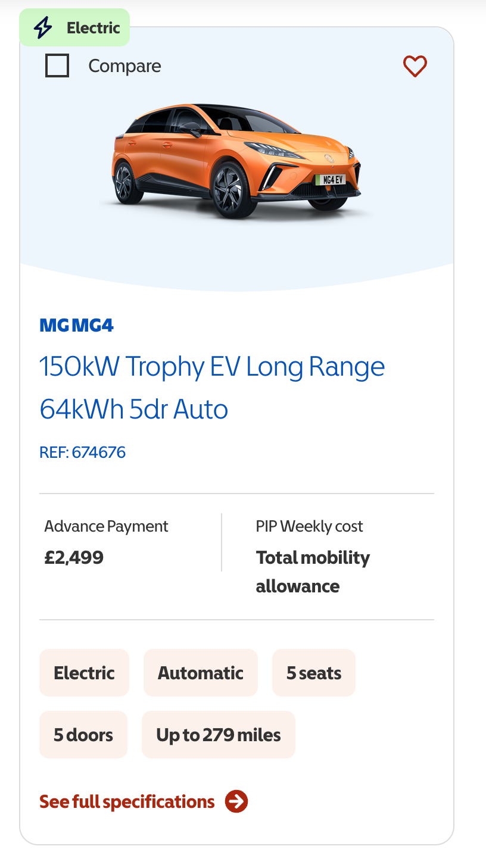
Task: Click the £2,499 advance payment amount
Action: click(74, 557)
